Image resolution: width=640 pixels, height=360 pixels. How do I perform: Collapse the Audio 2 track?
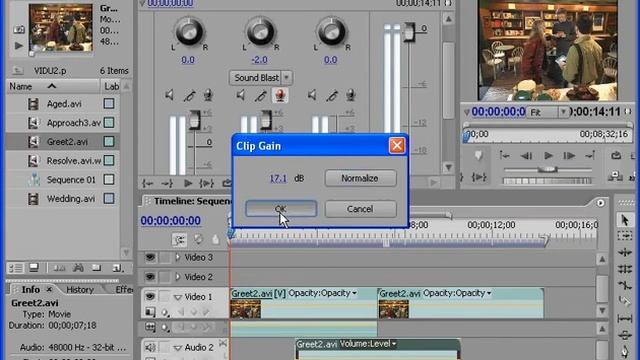pyautogui.click(x=178, y=348)
